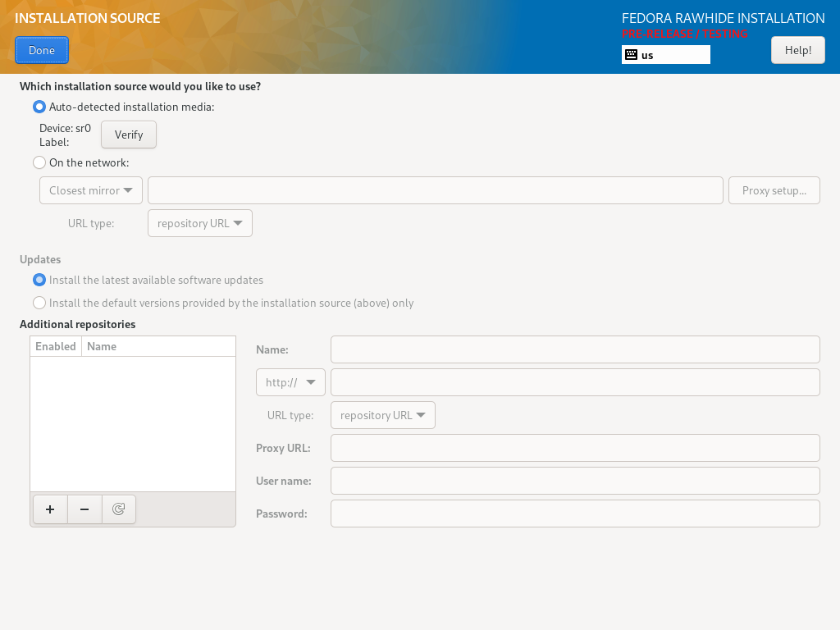Open the http:// protocol dropdown

click(x=290, y=382)
